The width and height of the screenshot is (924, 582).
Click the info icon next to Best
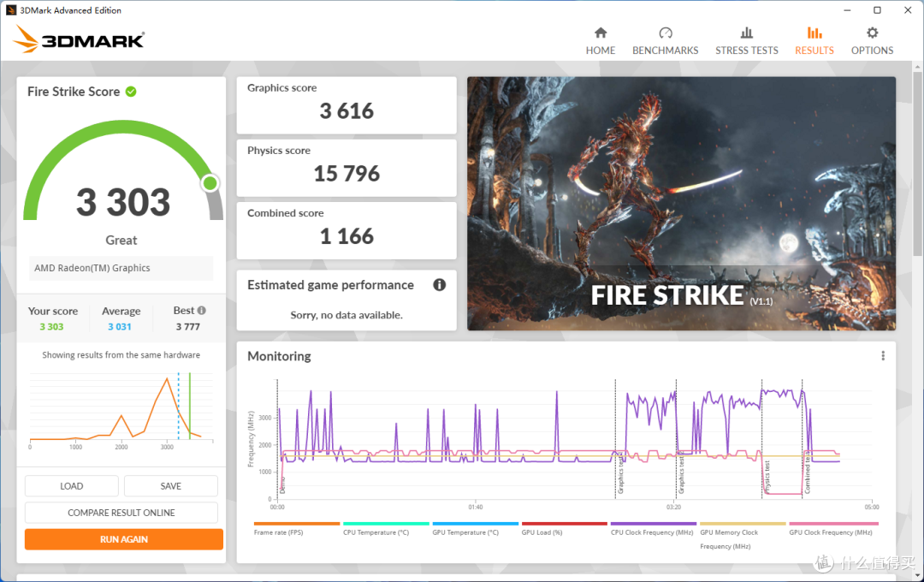pyautogui.click(x=202, y=310)
